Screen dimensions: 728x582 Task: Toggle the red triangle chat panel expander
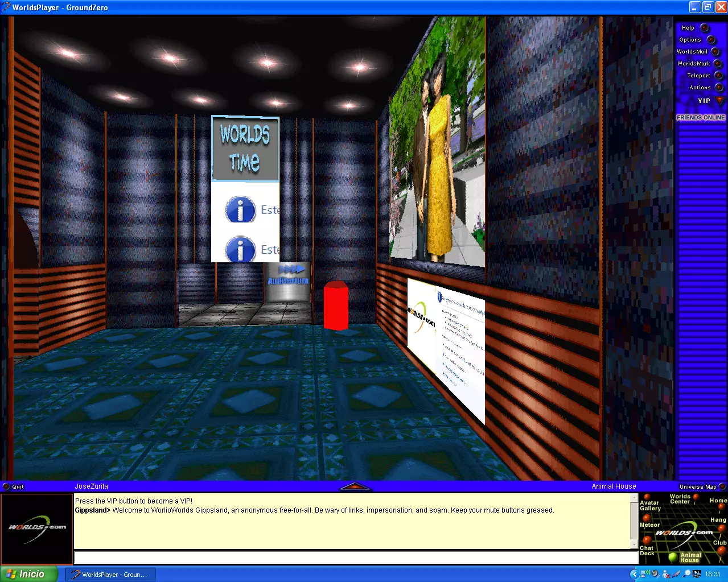tap(355, 486)
